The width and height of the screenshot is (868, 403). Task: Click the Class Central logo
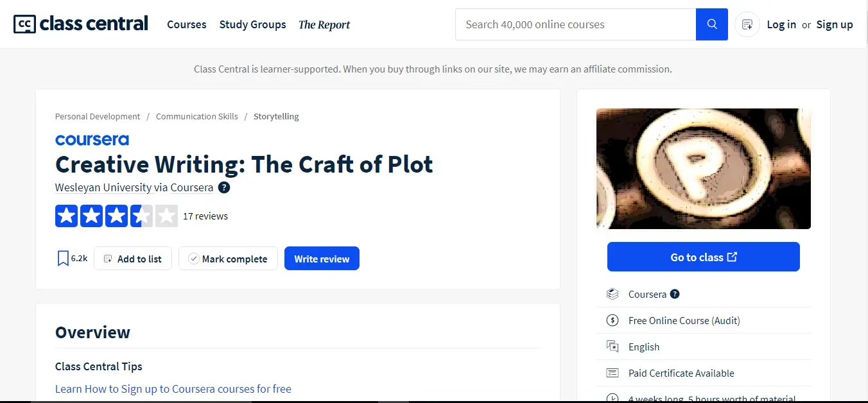click(x=80, y=23)
